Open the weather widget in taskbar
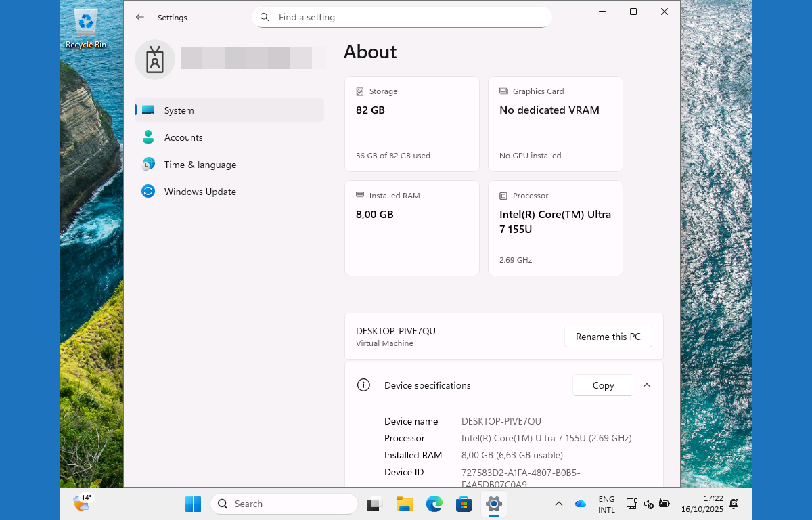The image size is (812, 520). 82,502
